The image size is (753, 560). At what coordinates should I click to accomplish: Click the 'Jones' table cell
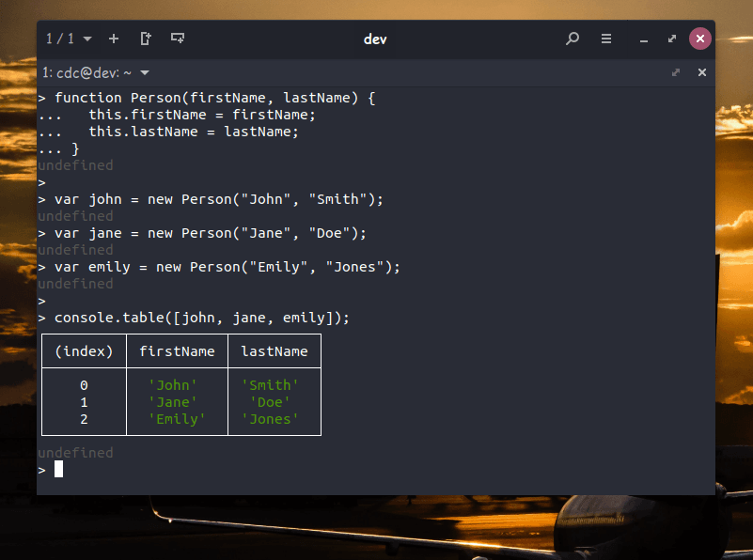(270, 419)
